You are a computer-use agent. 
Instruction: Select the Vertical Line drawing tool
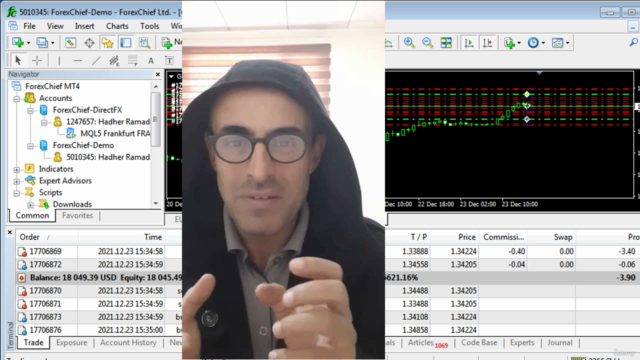[x=59, y=61]
